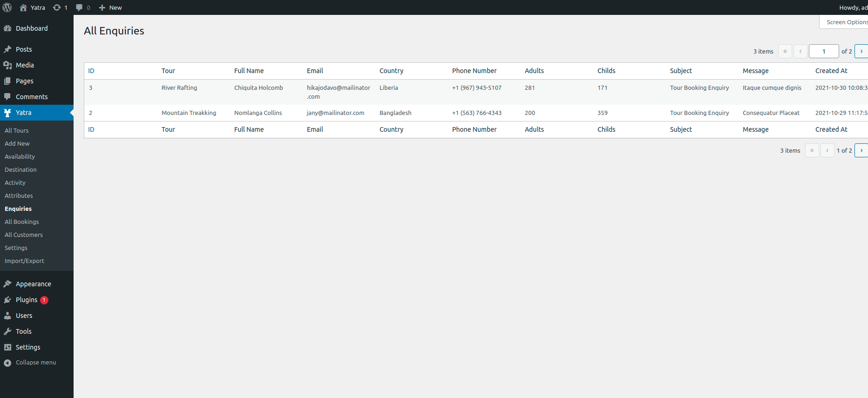Open the comments bubble icon in admin bar
Image resolution: width=868 pixels, height=398 pixels.
(79, 7)
